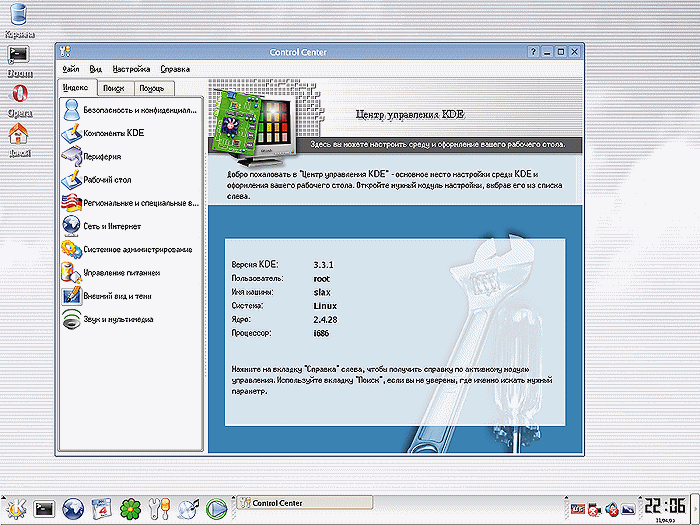The image size is (700, 525).
Task: Click the context help question mark button
Action: tap(533, 52)
